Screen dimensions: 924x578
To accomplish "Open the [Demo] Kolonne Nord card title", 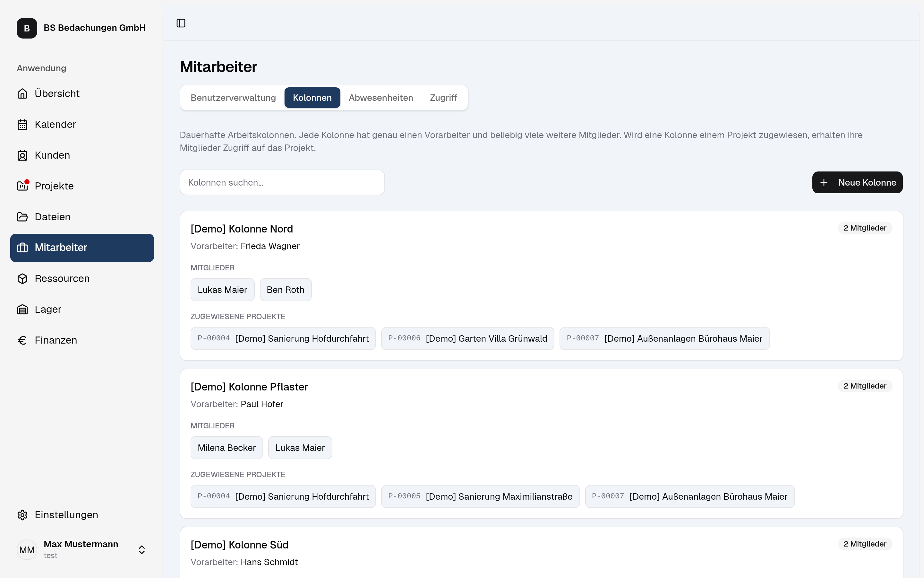I will 242,229.
